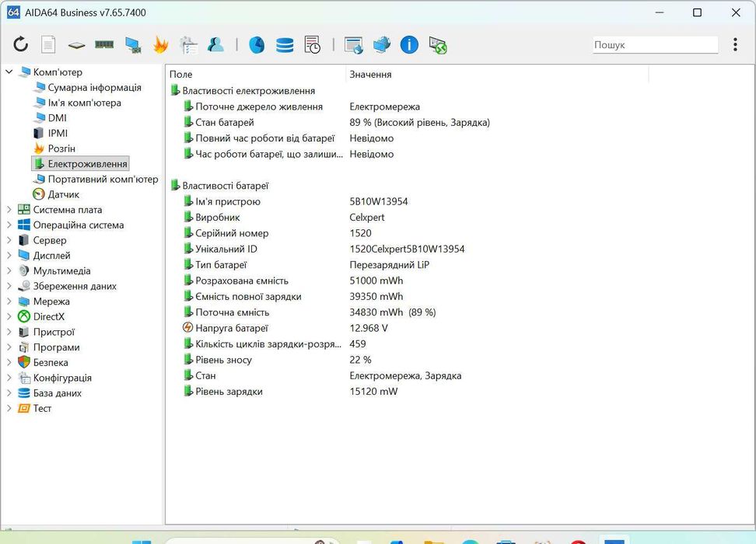Click the Refresh toolbar icon
756x544 pixels.
click(21, 45)
